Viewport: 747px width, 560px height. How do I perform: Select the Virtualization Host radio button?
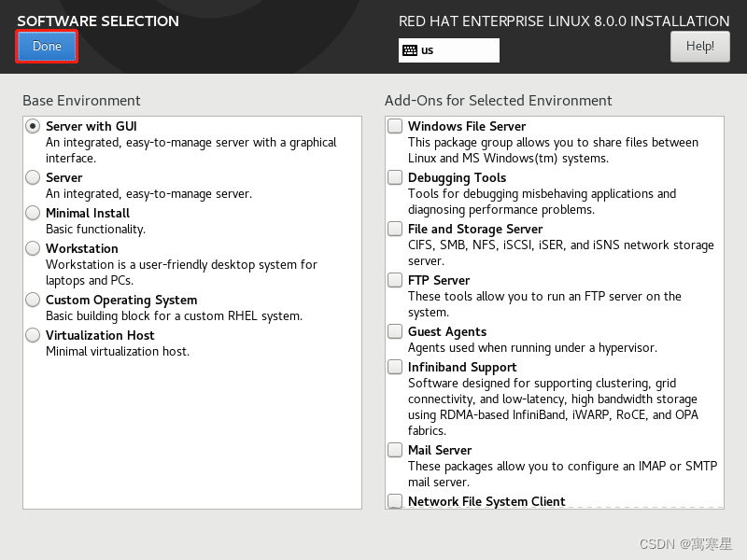pos(33,335)
